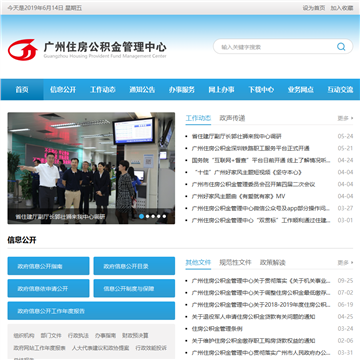
Task: Click 行政执法 in the gray link box
Action: click(78, 335)
